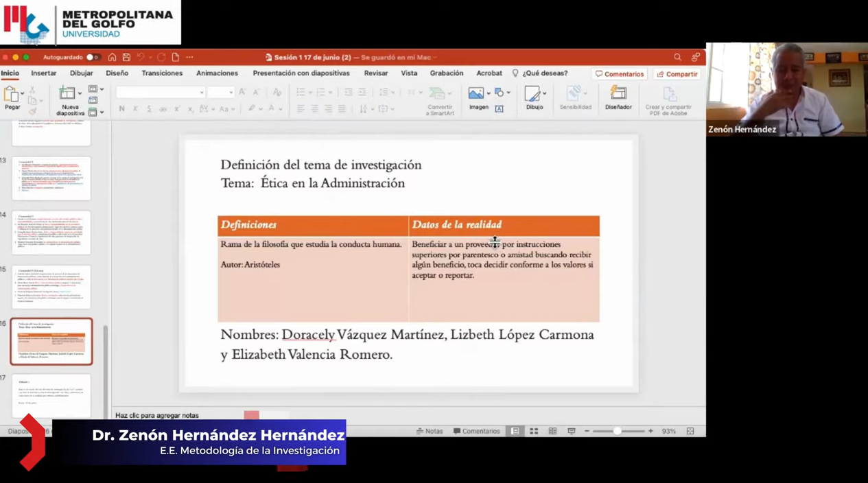
Task: Expand the Pegar dropdown arrow
Action: (23, 93)
